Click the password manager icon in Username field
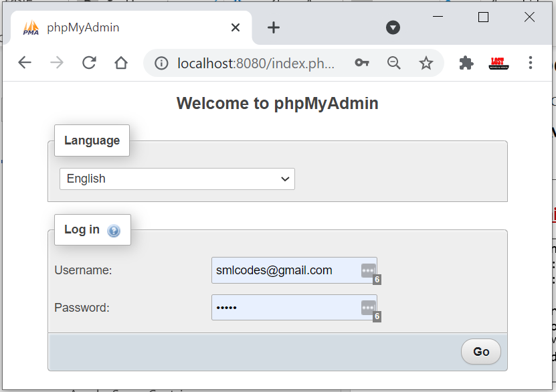 click(368, 270)
